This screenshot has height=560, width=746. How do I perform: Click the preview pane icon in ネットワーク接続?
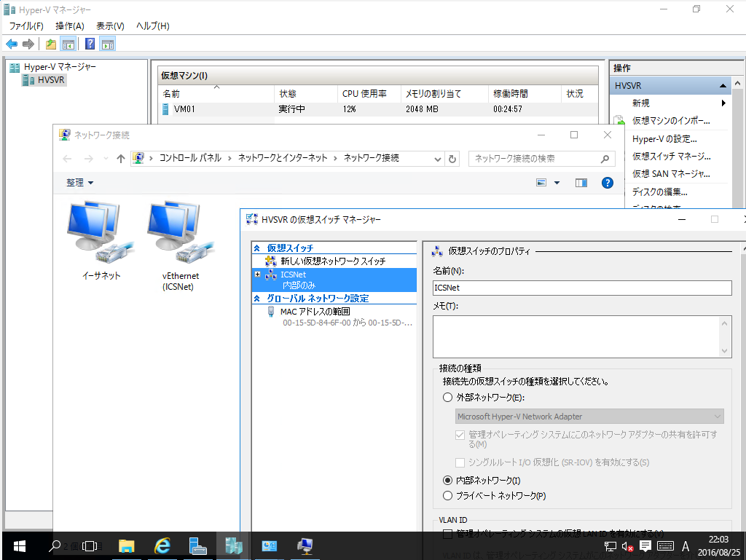click(581, 183)
